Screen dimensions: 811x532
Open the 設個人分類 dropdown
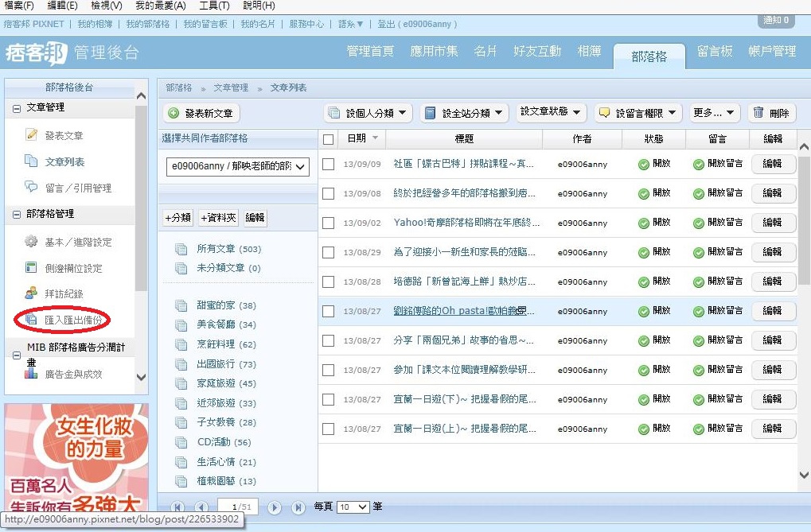pyautogui.click(x=368, y=113)
